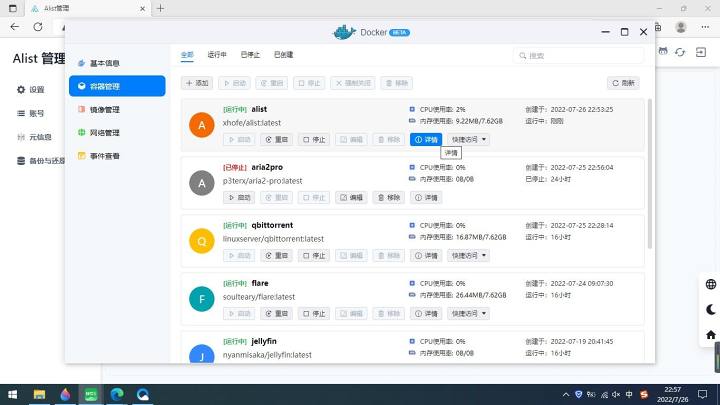Click the jellyfin blue avatar icon
This screenshot has height=405, width=720.
[x=202, y=354]
